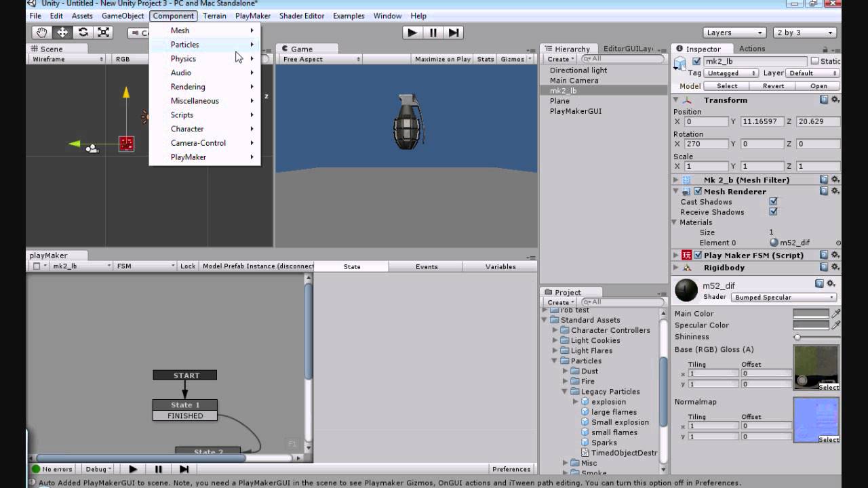
Task: Click the Model Select button
Action: [727, 86]
